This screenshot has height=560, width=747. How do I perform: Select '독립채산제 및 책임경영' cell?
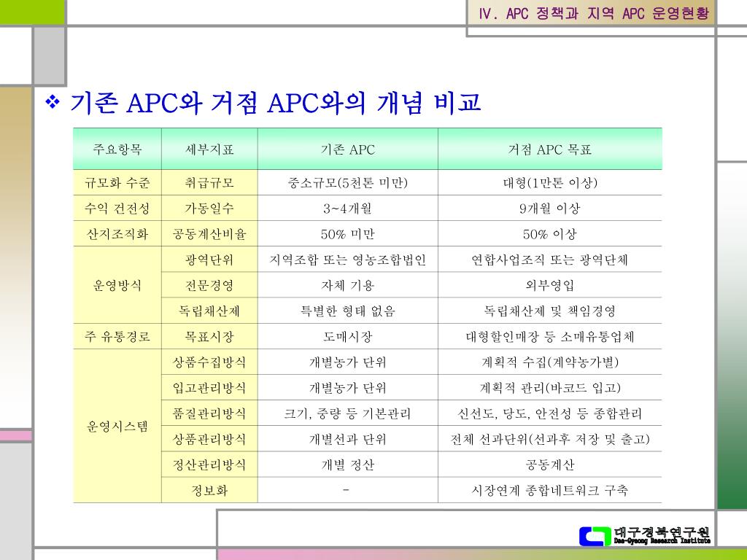click(x=550, y=311)
